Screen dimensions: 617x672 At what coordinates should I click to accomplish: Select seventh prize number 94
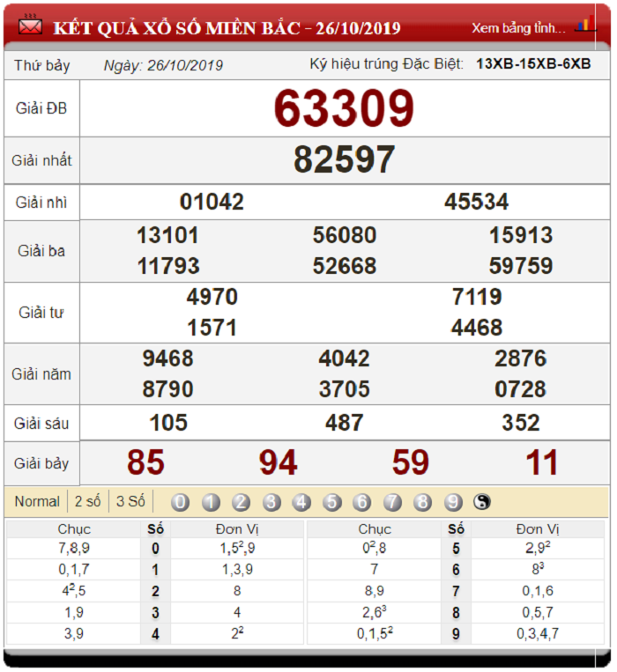click(x=279, y=462)
